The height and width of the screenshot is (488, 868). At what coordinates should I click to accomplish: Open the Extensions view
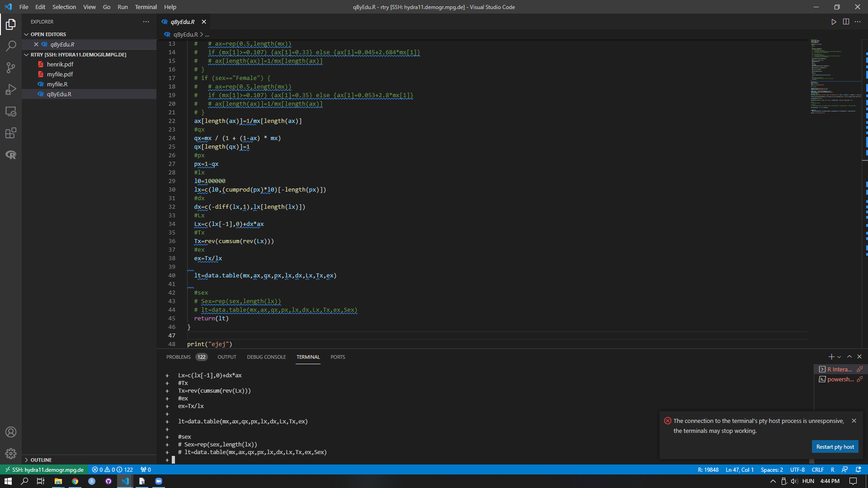pyautogui.click(x=11, y=133)
